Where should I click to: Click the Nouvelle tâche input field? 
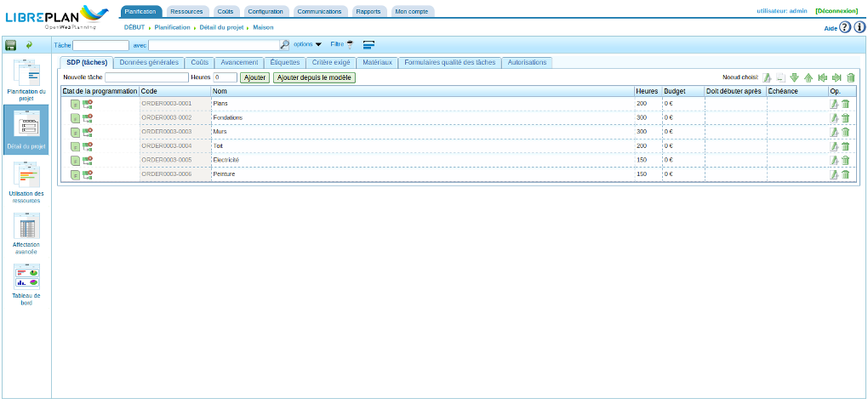pyautogui.click(x=146, y=77)
